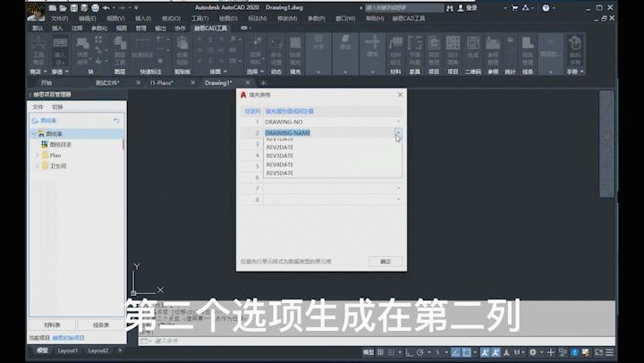The height and width of the screenshot is (363, 644).
Task: Add new layout with plus button
Action: click(x=120, y=350)
